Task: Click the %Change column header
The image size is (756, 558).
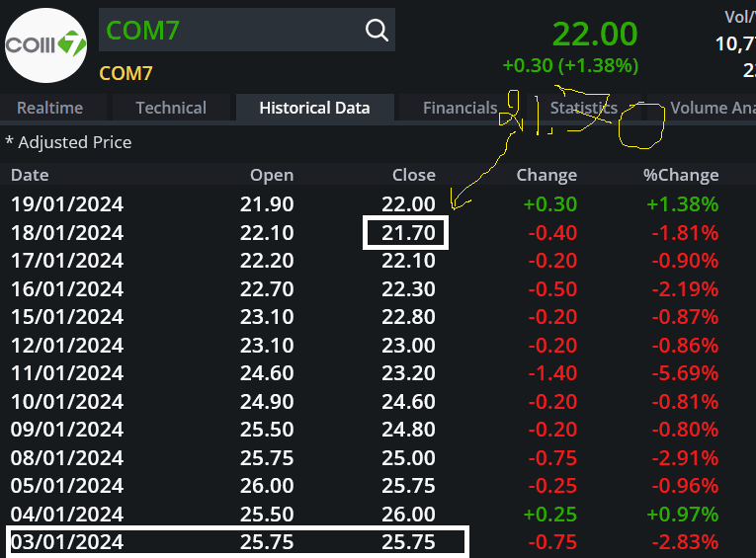Action: 681,175
